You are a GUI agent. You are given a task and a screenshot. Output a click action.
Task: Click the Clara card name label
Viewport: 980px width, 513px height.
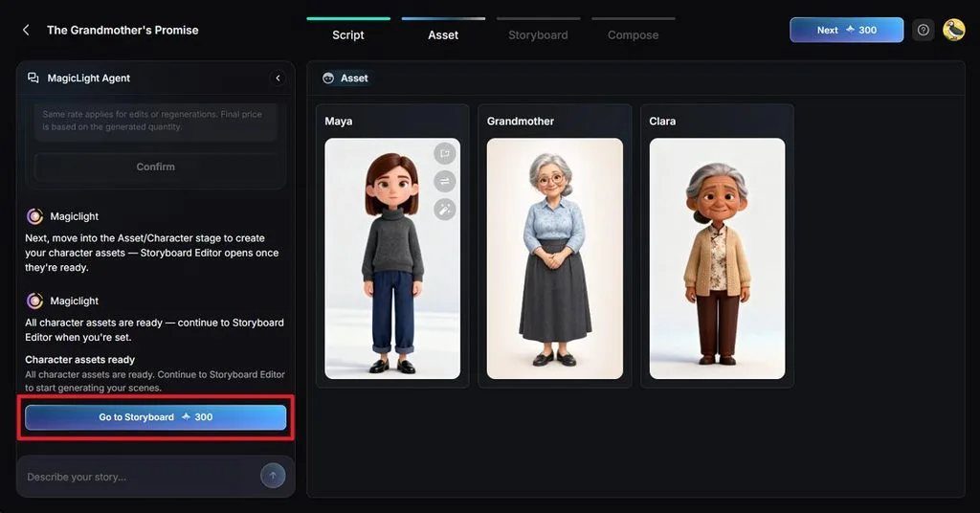click(662, 122)
